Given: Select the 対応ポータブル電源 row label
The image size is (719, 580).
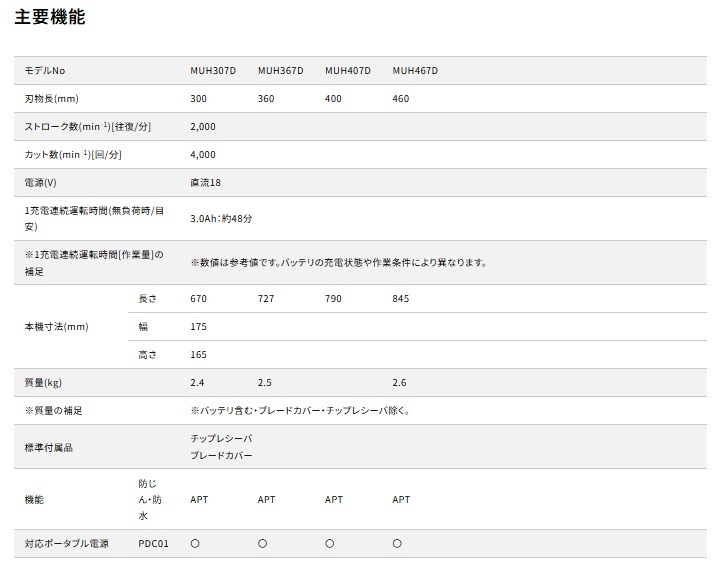Looking at the screenshot, I should (66, 543).
